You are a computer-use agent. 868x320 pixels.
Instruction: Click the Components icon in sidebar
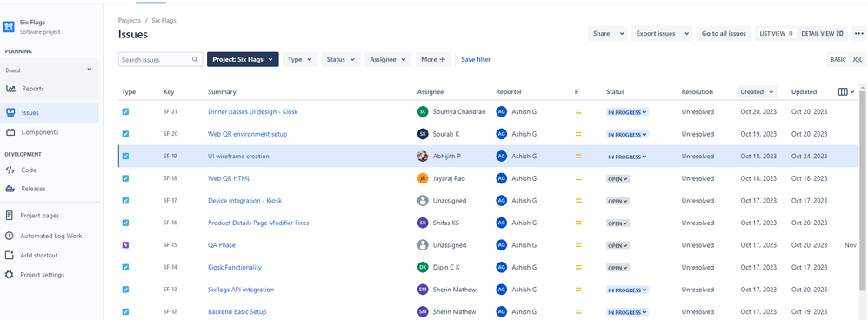10,132
